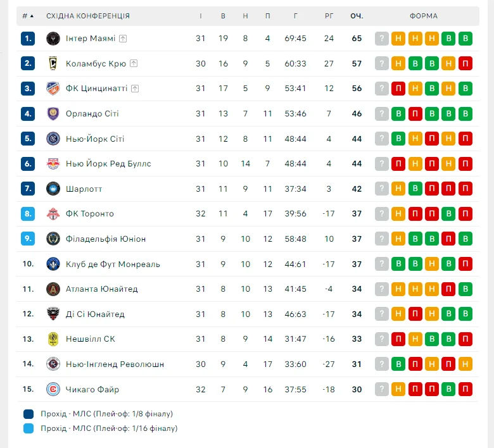Click the Форма column header
Viewport: 494px width, 448px height.
coord(424,16)
